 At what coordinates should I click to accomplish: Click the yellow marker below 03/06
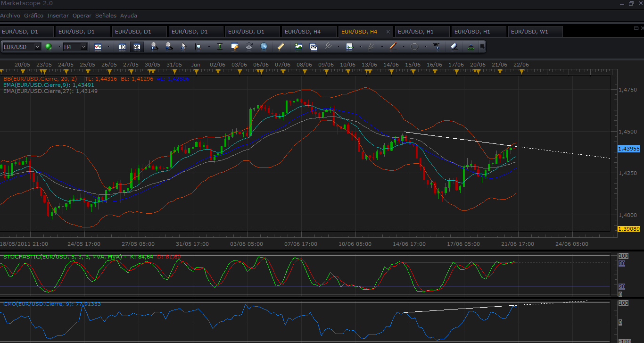pyautogui.click(x=239, y=71)
